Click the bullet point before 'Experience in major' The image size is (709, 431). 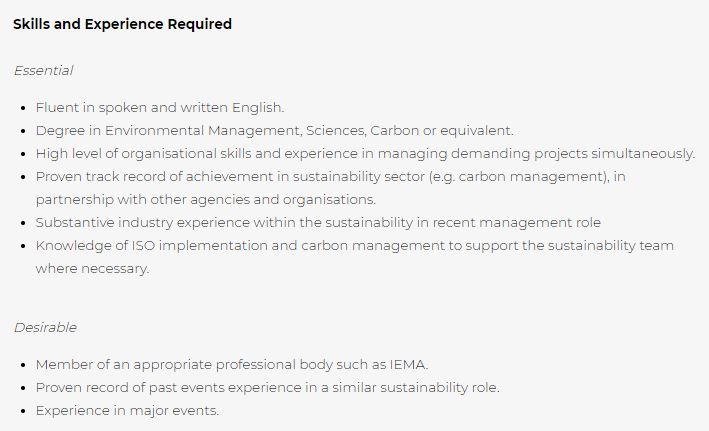pos(24,411)
